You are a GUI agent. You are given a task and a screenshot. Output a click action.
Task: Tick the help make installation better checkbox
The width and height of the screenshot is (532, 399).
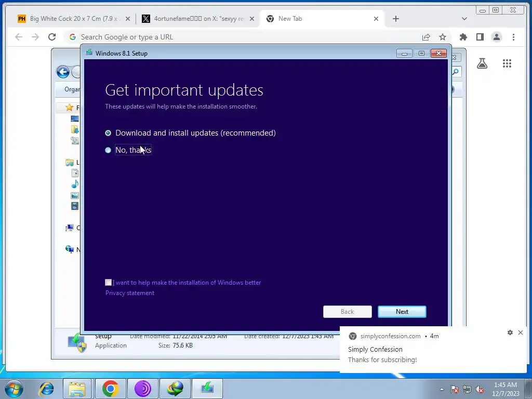click(108, 282)
